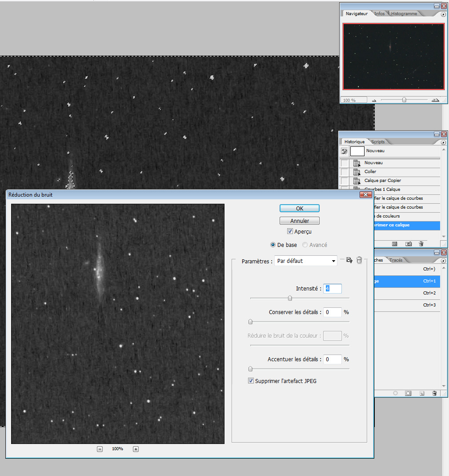
Task: Switch to the Histogramme tab
Action: click(404, 14)
